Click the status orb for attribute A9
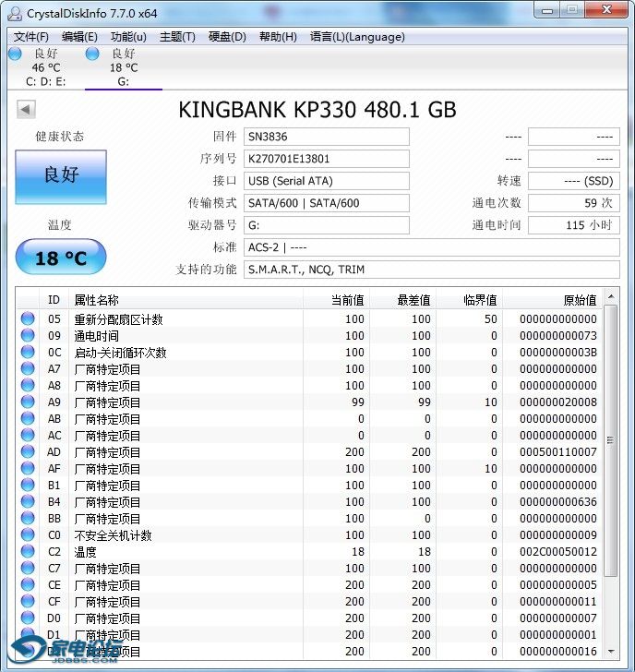This screenshot has width=635, height=672. (x=28, y=402)
